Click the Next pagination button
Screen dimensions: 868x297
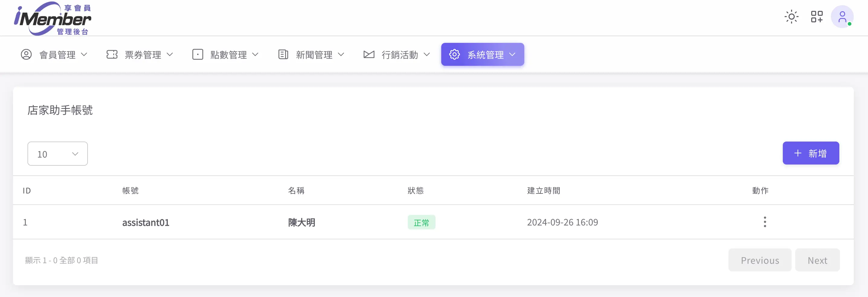817,260
